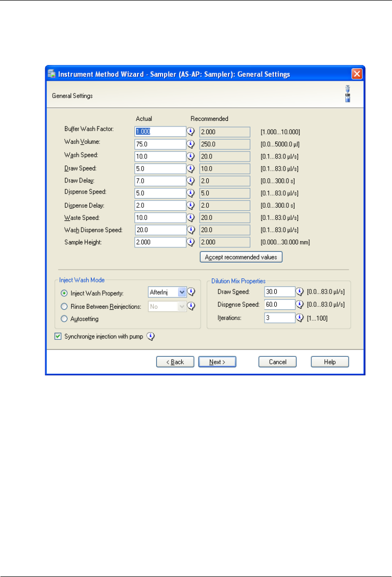Click the Inject Wash Mode group label

coord(82,280)
